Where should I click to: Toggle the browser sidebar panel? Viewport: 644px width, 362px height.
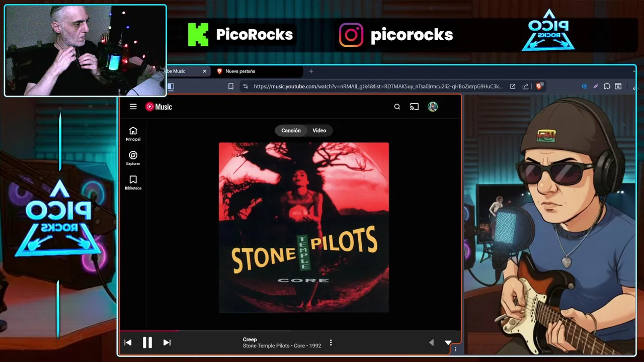171,86
